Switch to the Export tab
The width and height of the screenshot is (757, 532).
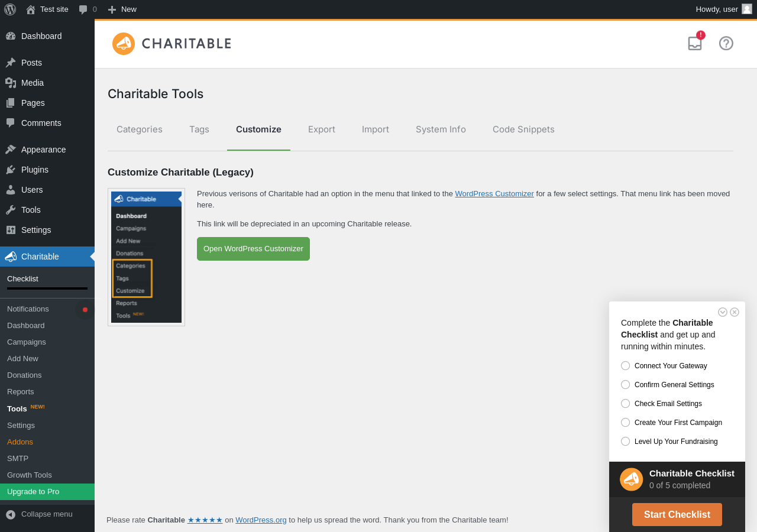point(322,129)
